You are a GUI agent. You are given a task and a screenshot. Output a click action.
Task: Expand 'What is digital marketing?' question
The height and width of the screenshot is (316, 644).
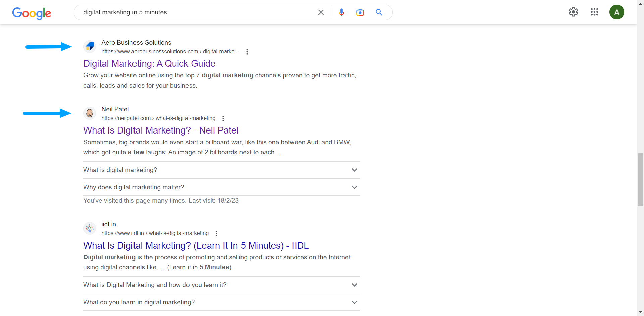(x=221, y=170)
